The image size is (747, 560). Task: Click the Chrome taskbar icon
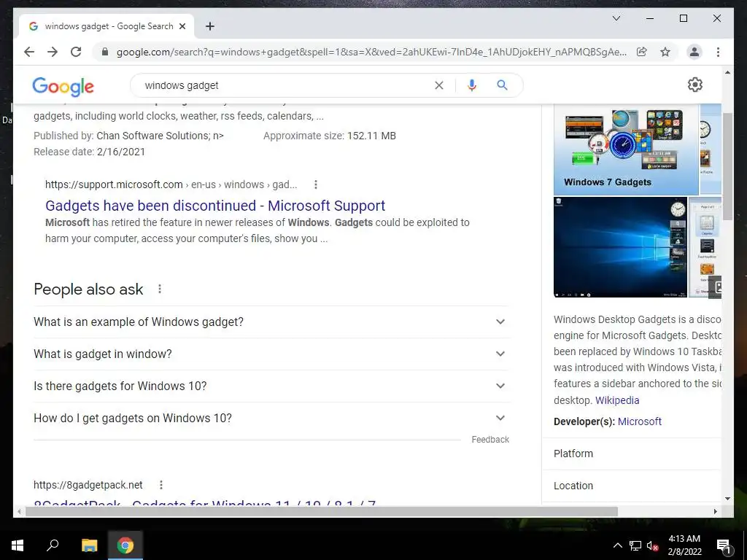125,545
